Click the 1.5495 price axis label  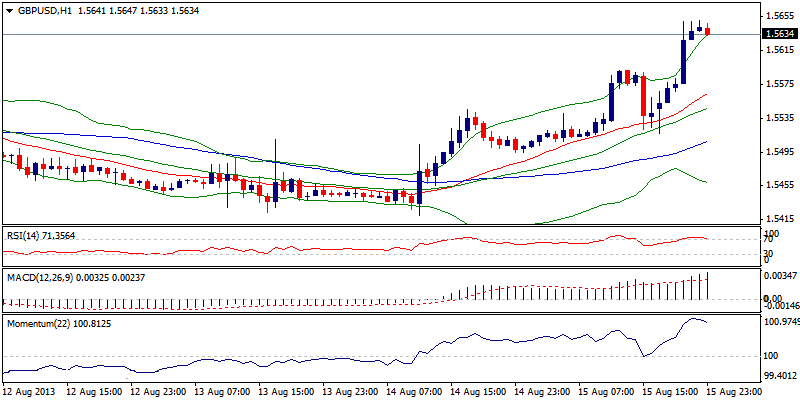pyautogui.click(x=778, y=152)
